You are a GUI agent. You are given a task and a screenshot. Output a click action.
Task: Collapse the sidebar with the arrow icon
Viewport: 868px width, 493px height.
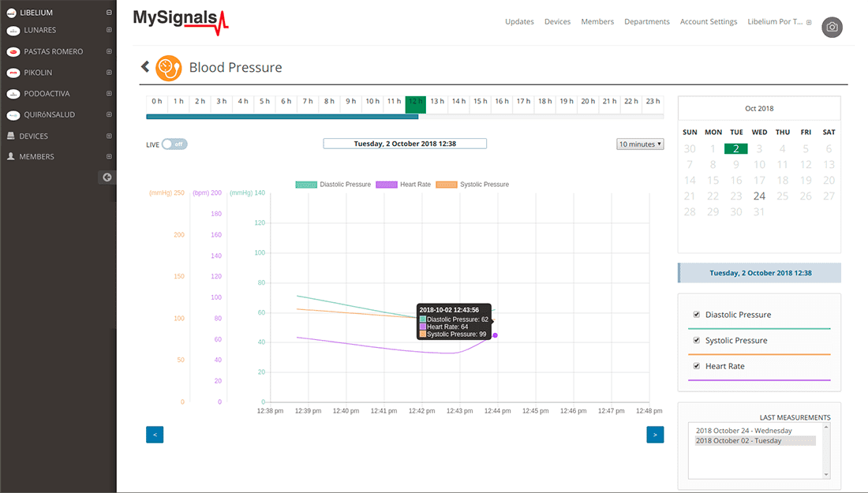pos(107,177)
